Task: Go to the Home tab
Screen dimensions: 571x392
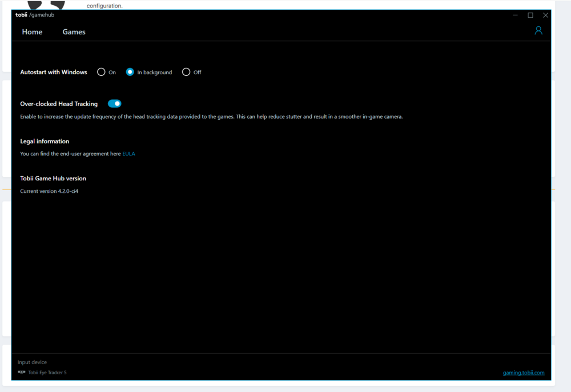Action: point(32,32)
